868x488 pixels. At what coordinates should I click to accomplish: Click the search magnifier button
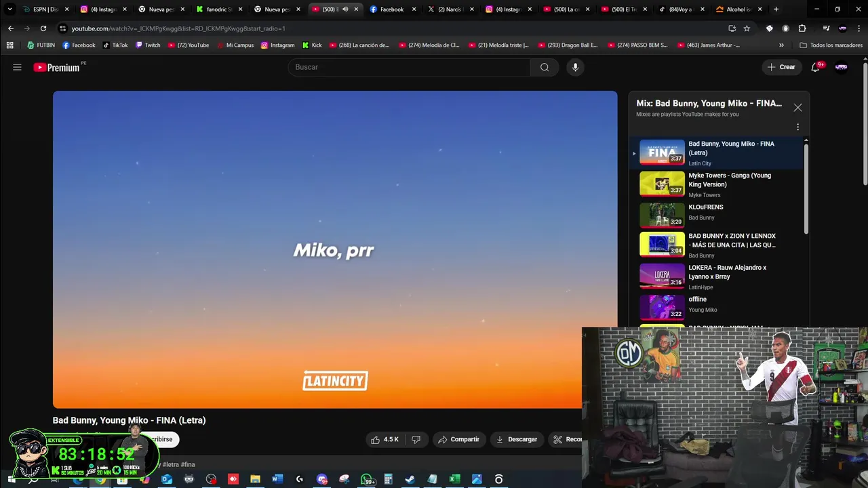pyautogui.click(x=545, y=67)
